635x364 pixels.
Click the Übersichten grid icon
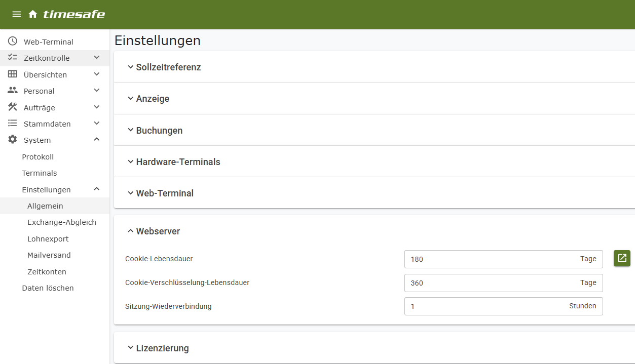13,74
